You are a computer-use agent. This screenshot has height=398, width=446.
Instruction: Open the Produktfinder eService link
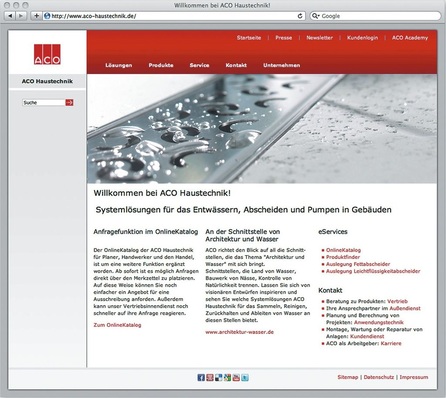pos(343,257)
